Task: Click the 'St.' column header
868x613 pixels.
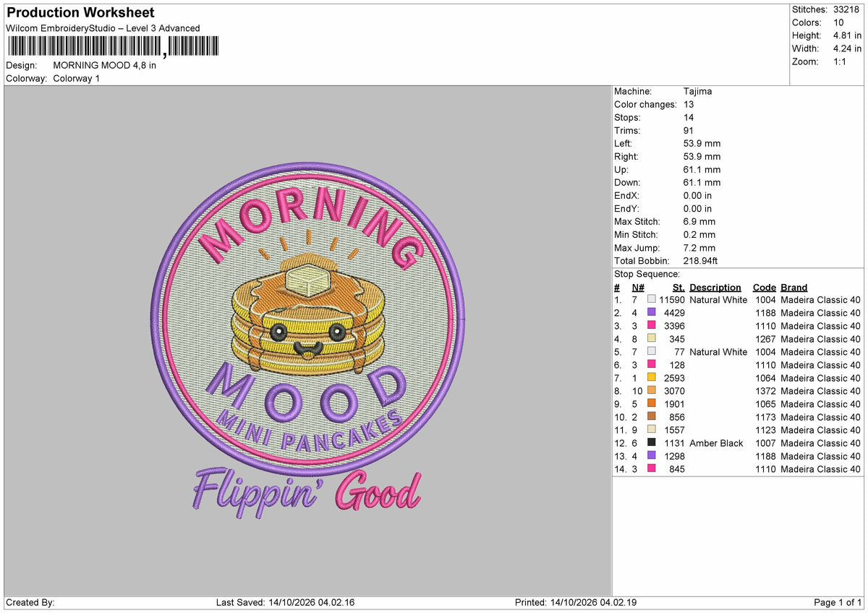Action: point(678,287)
